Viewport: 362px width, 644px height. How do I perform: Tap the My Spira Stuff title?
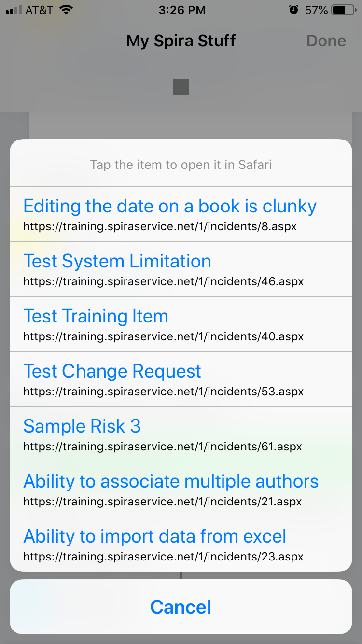click(x=181, y=41)
